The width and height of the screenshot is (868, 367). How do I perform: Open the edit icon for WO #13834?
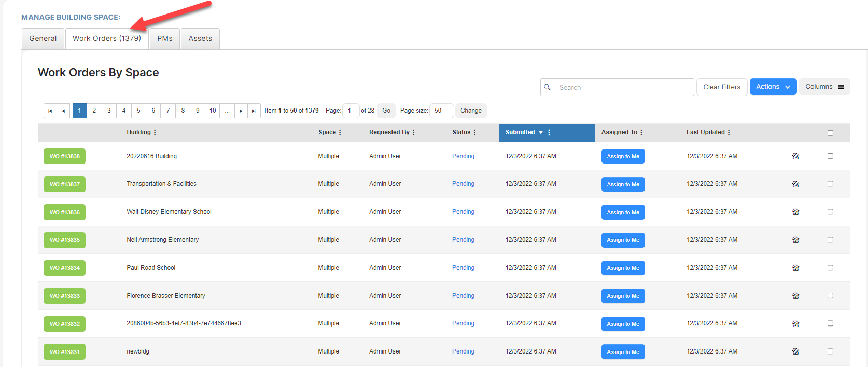[795, 268]
